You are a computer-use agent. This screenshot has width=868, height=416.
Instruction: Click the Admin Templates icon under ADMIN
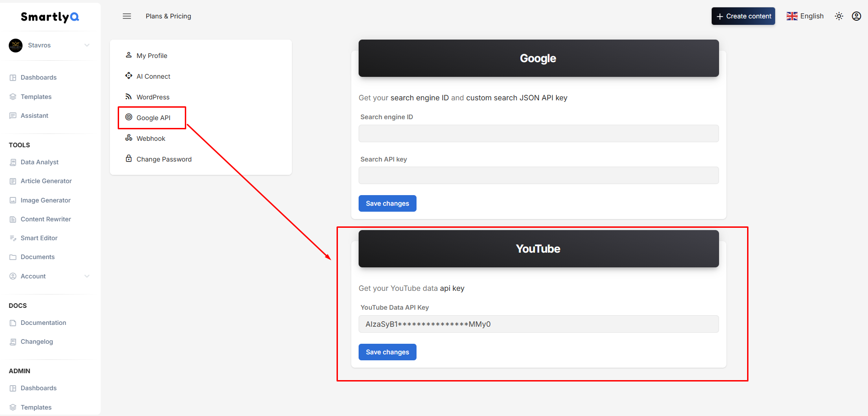[x=13, y=408]
